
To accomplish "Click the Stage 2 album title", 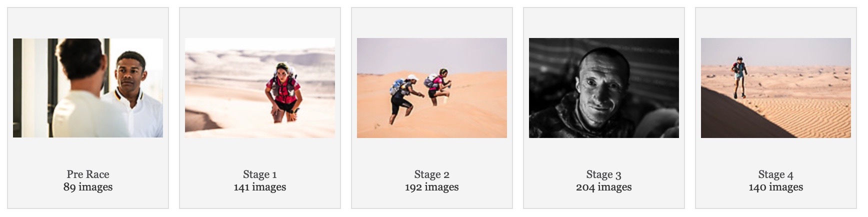I will click(x=432, y=174).
